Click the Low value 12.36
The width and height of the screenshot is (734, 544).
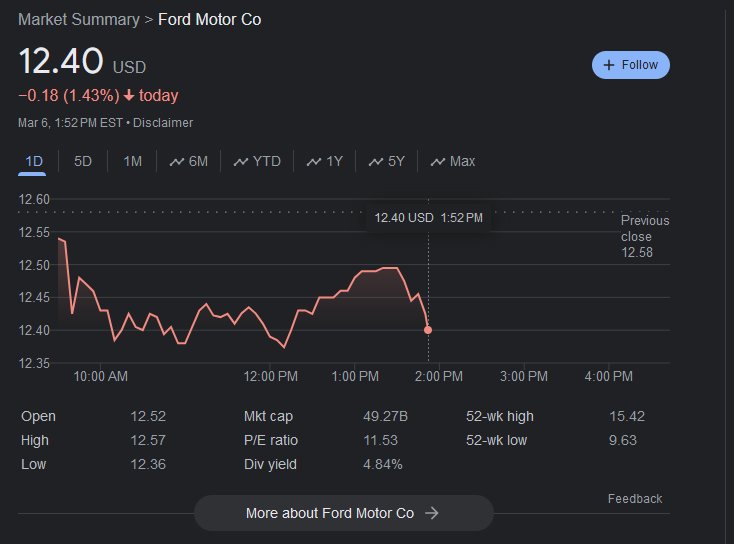click(x=148, y=464)
